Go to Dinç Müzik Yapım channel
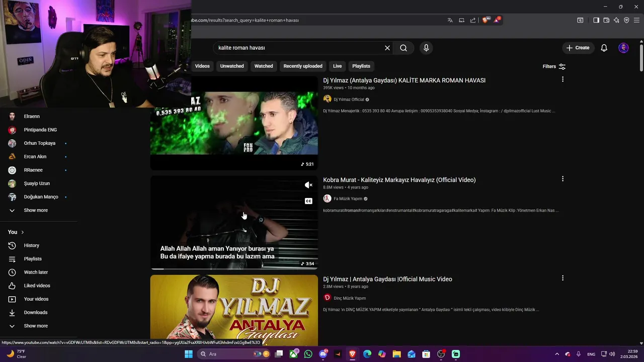644x362 pixels. [x=350, y=298]
